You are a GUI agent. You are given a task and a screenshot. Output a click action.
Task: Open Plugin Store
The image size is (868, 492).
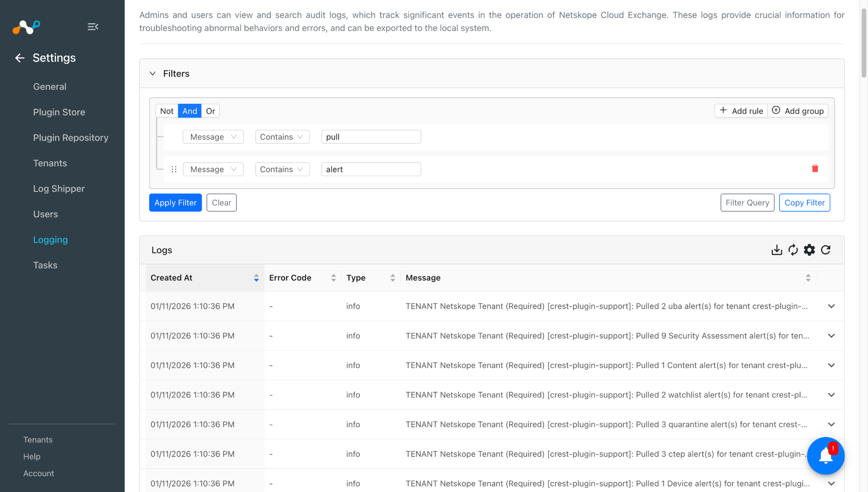pos(59,112)
